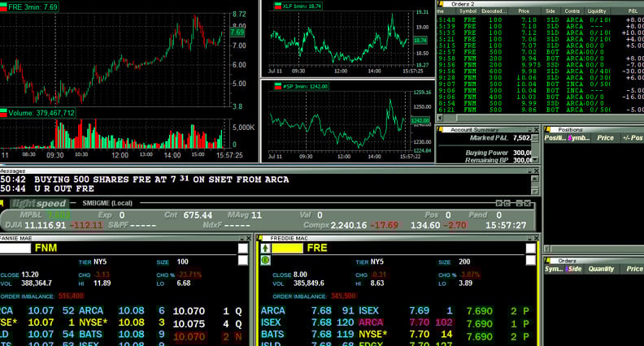Click the Lightspeed logo in the toolbar
This screenshot has width=644, height=346.
click(x=38, y=203)
